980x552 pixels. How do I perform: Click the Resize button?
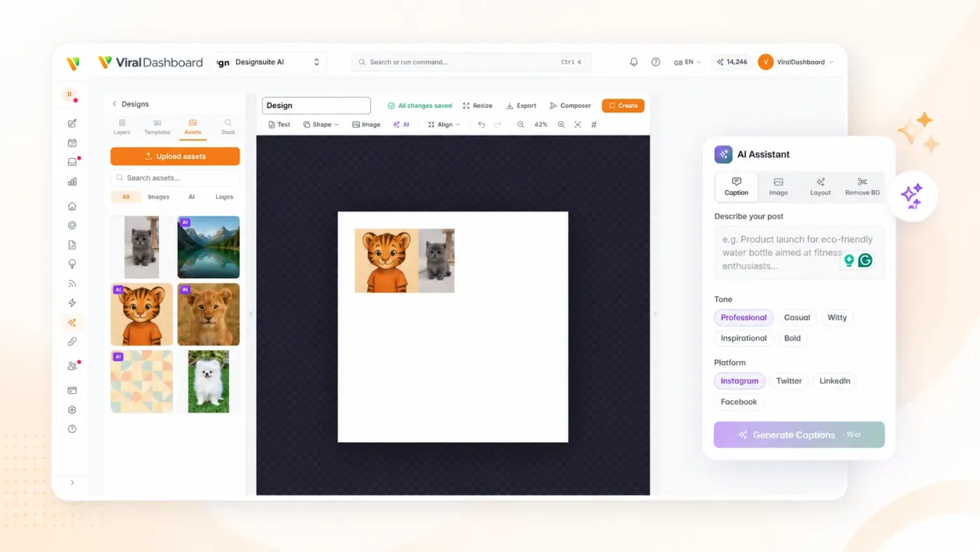(477, 106)
